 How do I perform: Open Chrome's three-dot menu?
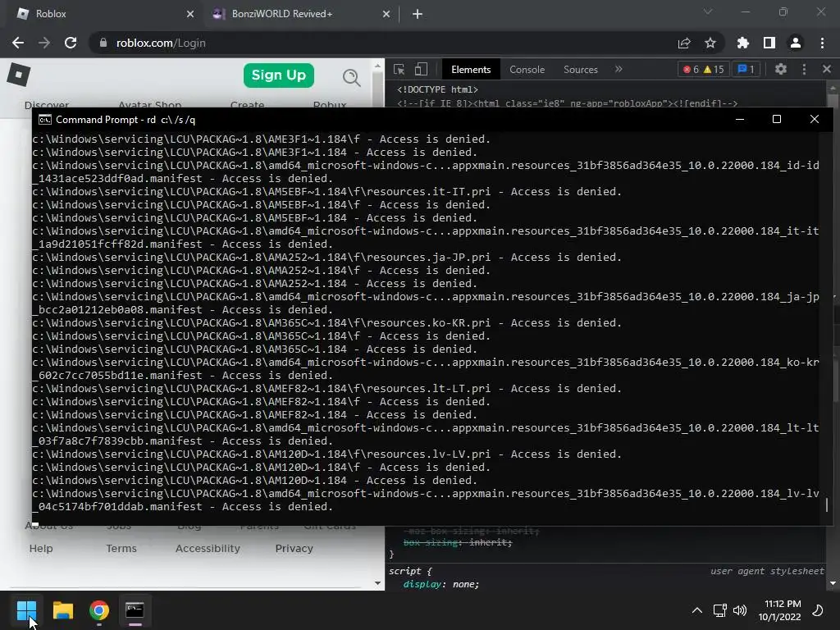click(822, 43)
